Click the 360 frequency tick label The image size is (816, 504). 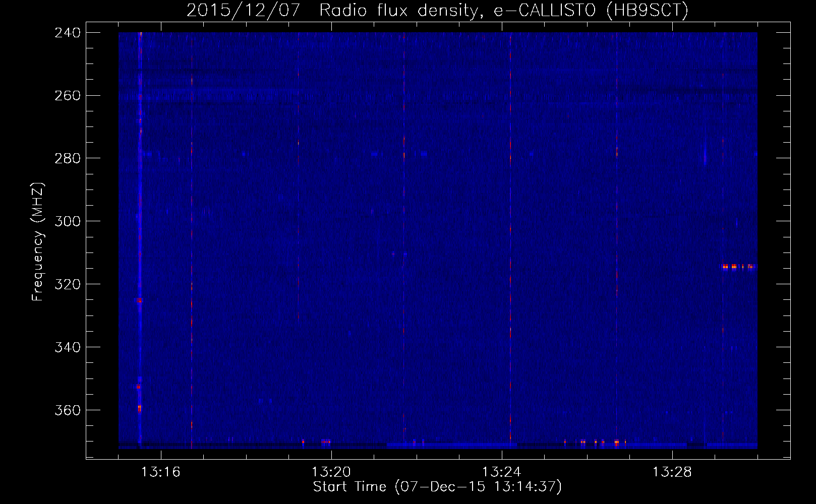68,411
